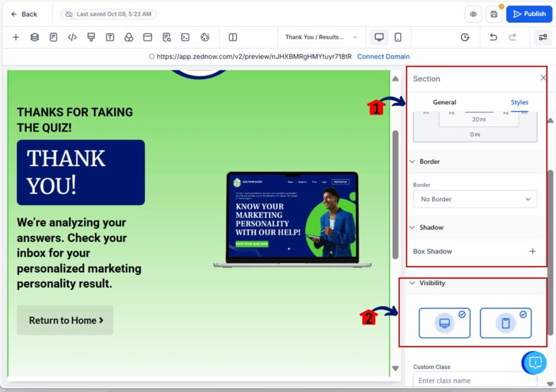
Task: Click the Connect Domain link
Action: [x=383, y=56]
